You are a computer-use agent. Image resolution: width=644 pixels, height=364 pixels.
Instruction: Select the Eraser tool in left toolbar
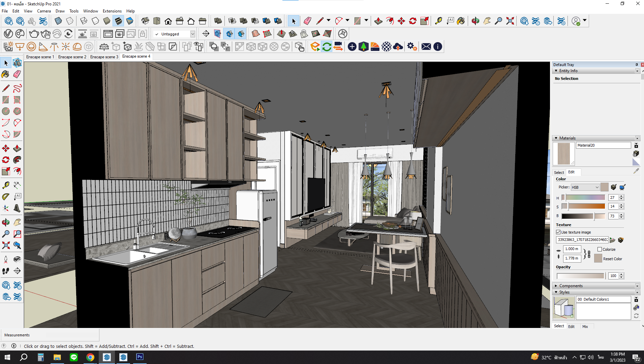pyautogui.click(x=17, y=74)
